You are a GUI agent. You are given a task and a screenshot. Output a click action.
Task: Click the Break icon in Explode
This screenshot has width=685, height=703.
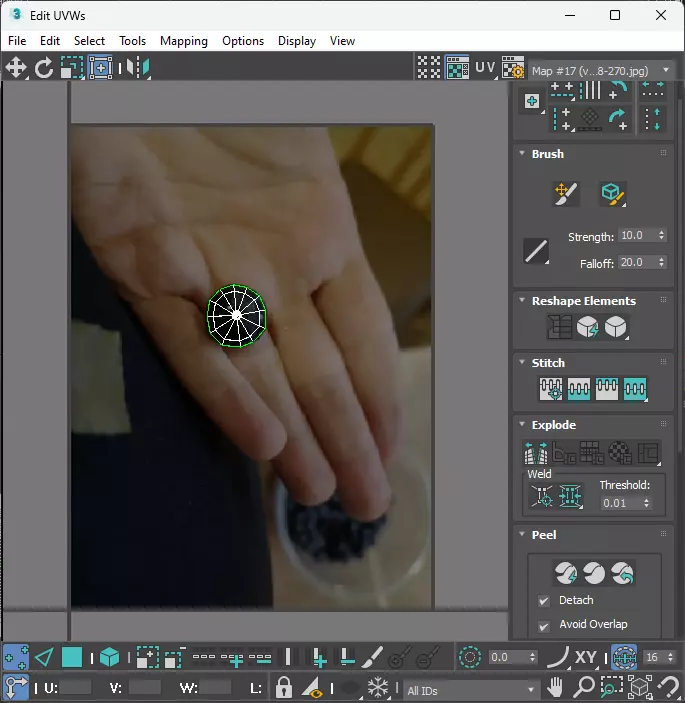click(x=536, y=453)
